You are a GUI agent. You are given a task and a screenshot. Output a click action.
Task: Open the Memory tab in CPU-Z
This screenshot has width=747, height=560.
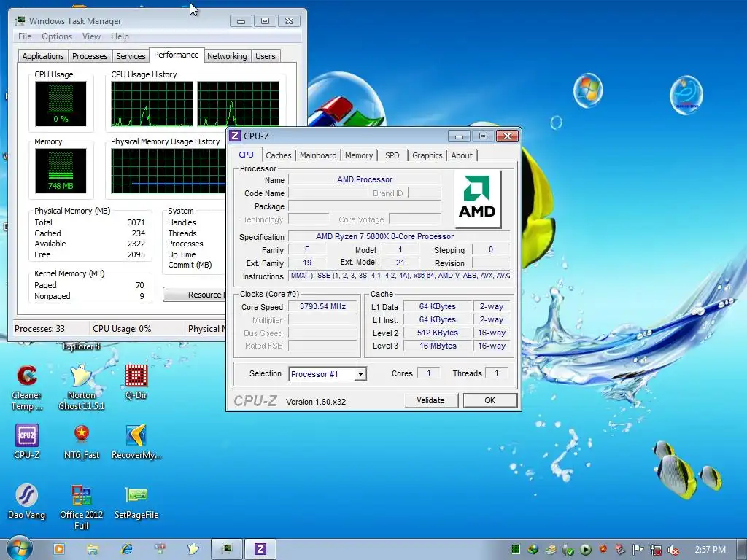(x=359, y=155)
